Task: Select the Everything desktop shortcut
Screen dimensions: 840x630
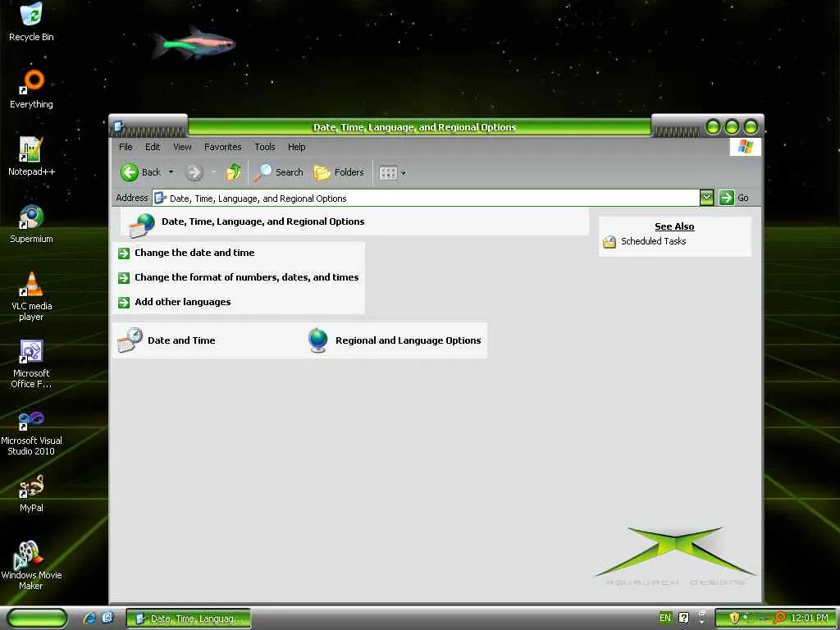Action: (32, 89)
